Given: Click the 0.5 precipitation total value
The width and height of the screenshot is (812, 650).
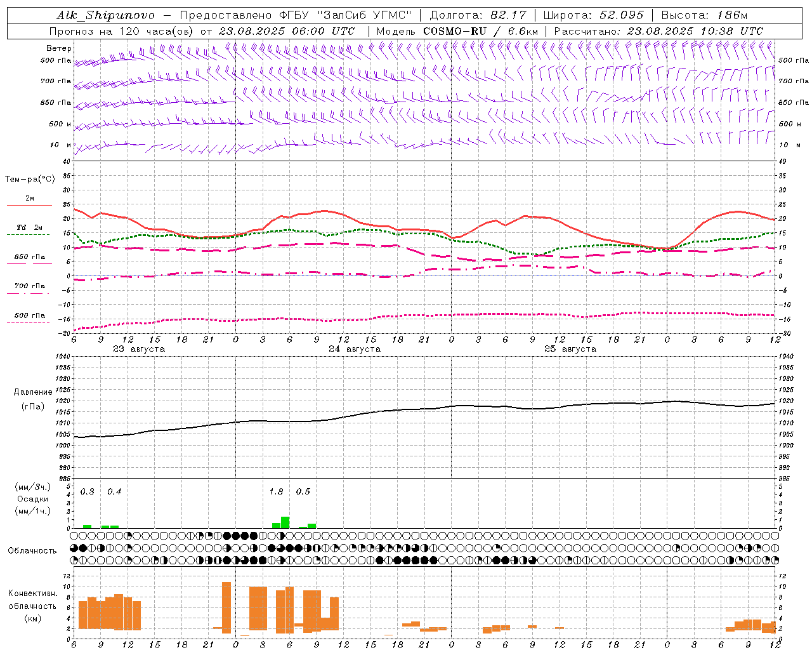Looking at the screenshot, I should point(303,492).
